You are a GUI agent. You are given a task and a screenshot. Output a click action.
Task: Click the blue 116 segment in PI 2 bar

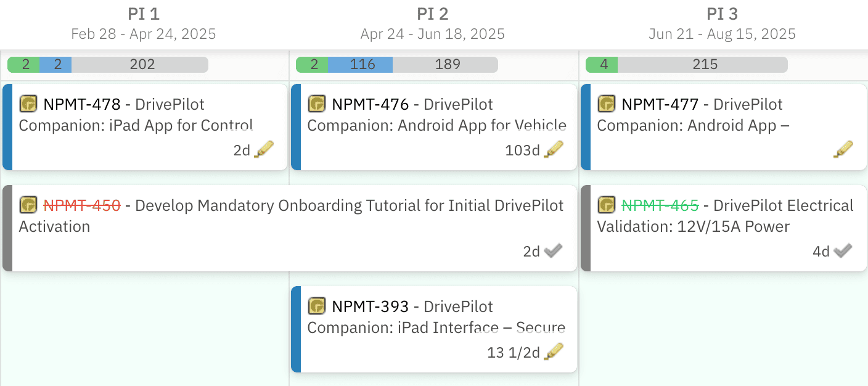360,64
